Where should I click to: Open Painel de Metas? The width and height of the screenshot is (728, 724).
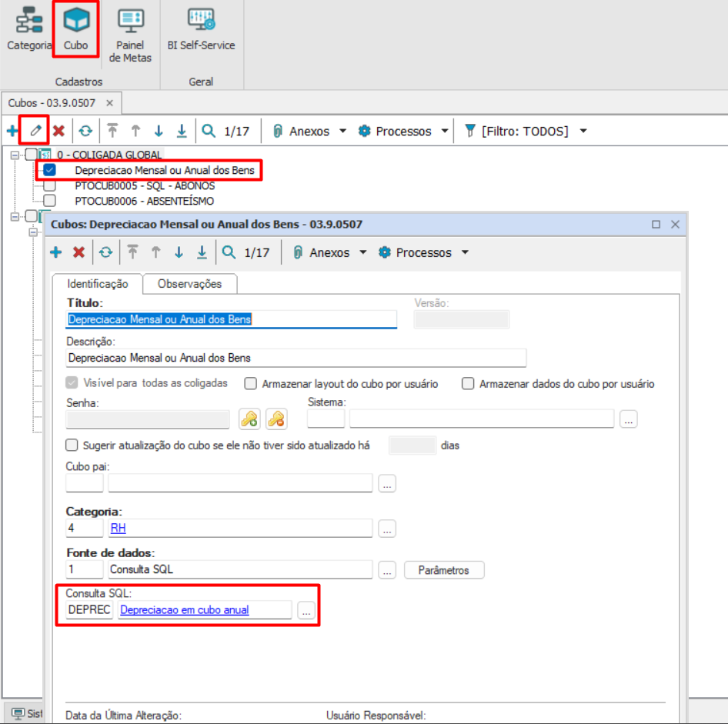(129, 23)
